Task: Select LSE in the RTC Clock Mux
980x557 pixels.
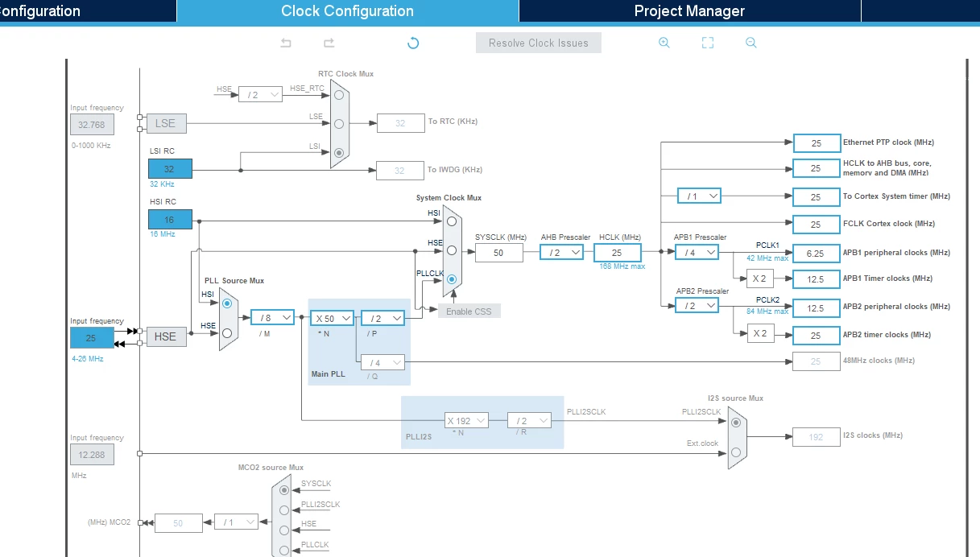Action: 339,124
